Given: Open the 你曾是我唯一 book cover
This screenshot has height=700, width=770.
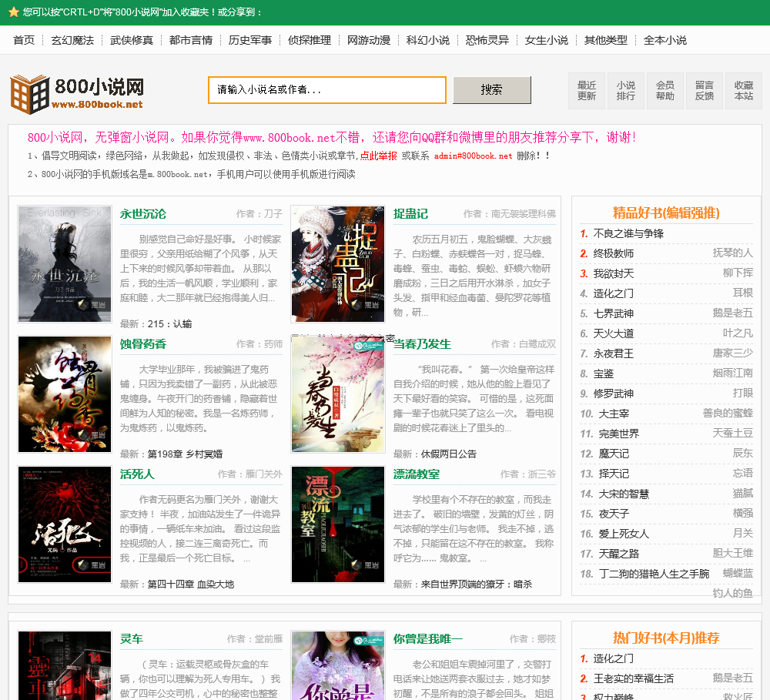Looking at the screenshot, I should (338, 665).
